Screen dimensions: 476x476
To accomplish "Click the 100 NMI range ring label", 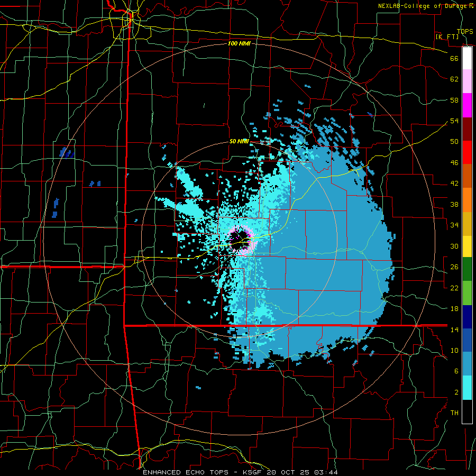I will coord(239,43).
